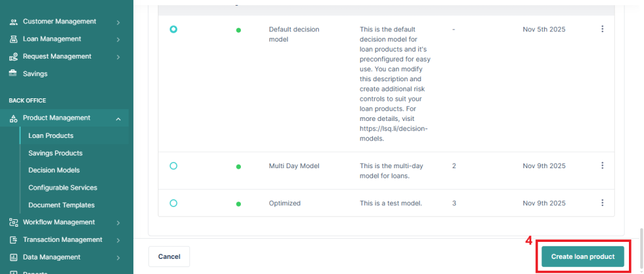
Task: Expand the Customer Management chevron
Action: point(118,22)
